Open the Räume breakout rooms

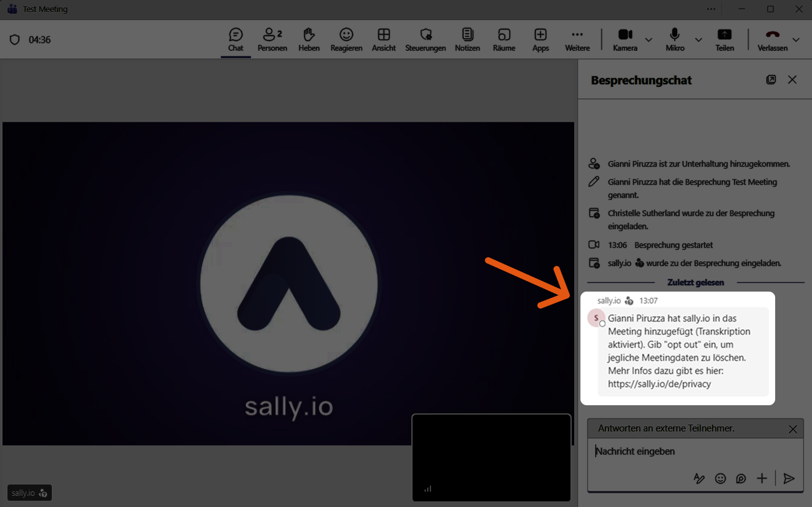[504, 39]
